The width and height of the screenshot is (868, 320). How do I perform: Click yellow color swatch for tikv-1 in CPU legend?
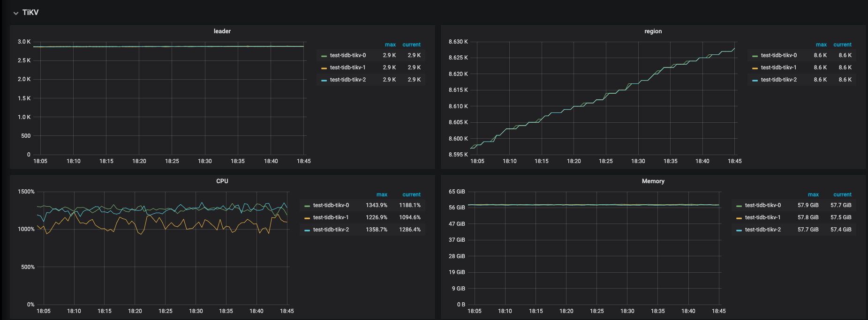tap(307, 218)
